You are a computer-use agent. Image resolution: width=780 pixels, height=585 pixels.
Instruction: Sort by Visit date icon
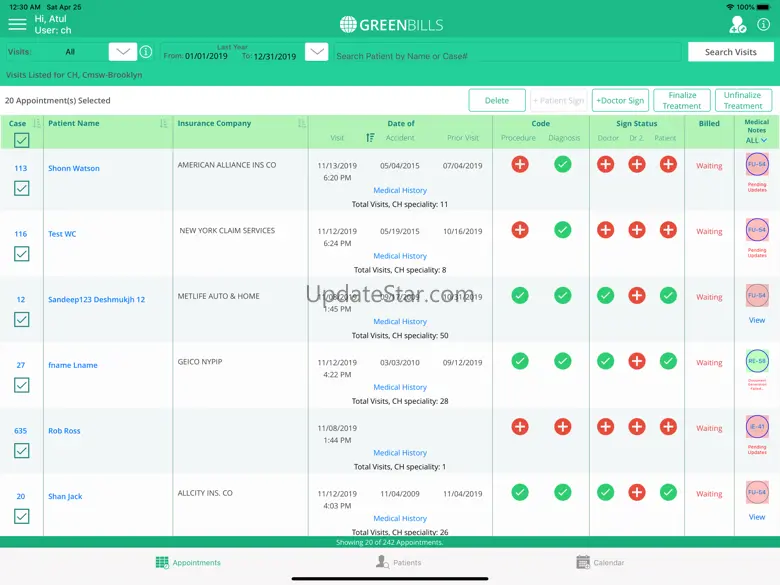point(370,138)
